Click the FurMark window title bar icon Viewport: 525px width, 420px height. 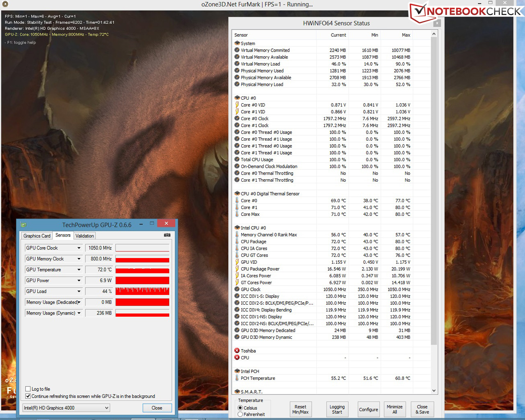[5, 4]
